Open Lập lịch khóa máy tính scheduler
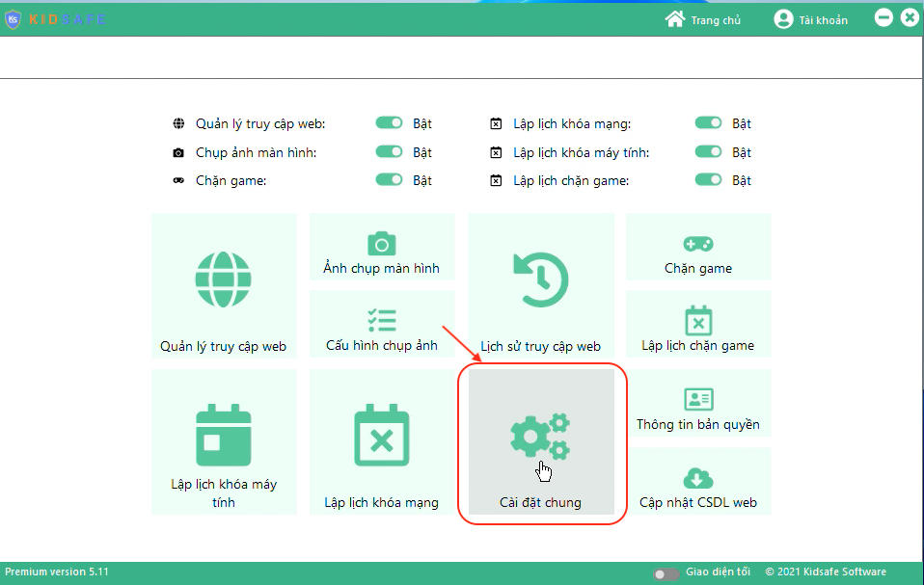The width and height of the screenshot is (924, 585). [x=224, y=441]
